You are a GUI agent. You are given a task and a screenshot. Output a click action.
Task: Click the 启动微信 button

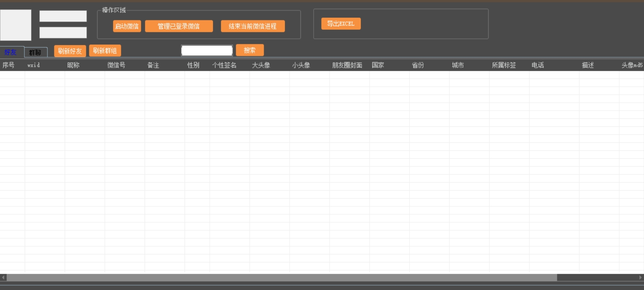(x=127, y=26)
